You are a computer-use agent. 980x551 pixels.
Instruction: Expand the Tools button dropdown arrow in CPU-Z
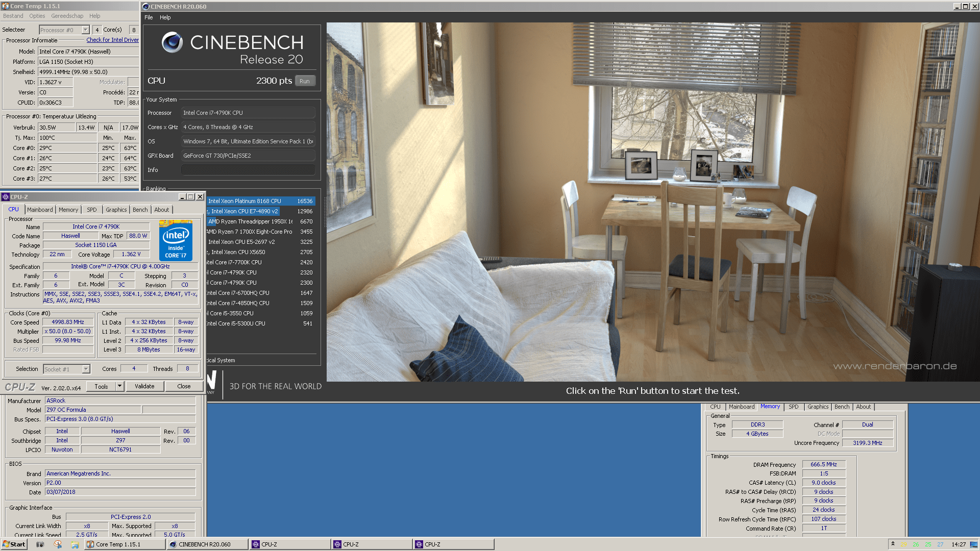tap(119, 386)
